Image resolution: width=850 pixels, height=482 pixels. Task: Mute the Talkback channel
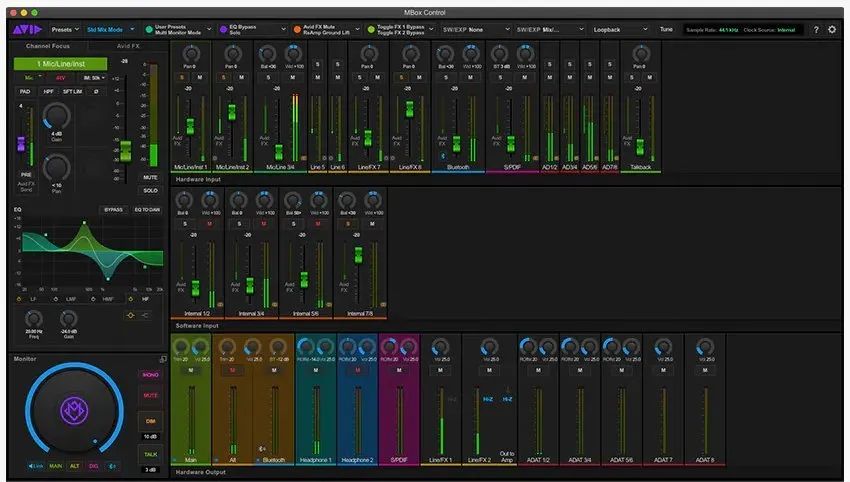(649, 78)
